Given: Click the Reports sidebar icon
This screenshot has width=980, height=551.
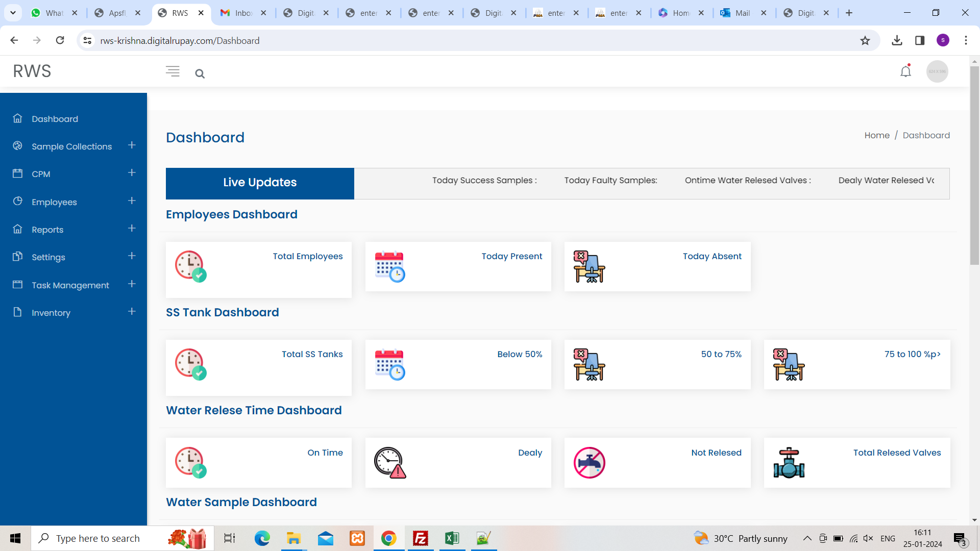Looking at the screenshot, I should point(18,229).
